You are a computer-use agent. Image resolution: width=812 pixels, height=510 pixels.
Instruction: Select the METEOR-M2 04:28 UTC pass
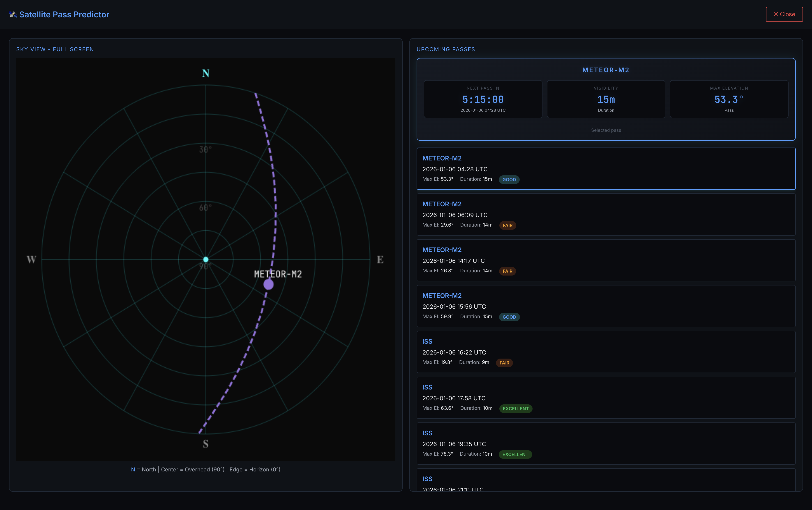click(x=606, y=169)
